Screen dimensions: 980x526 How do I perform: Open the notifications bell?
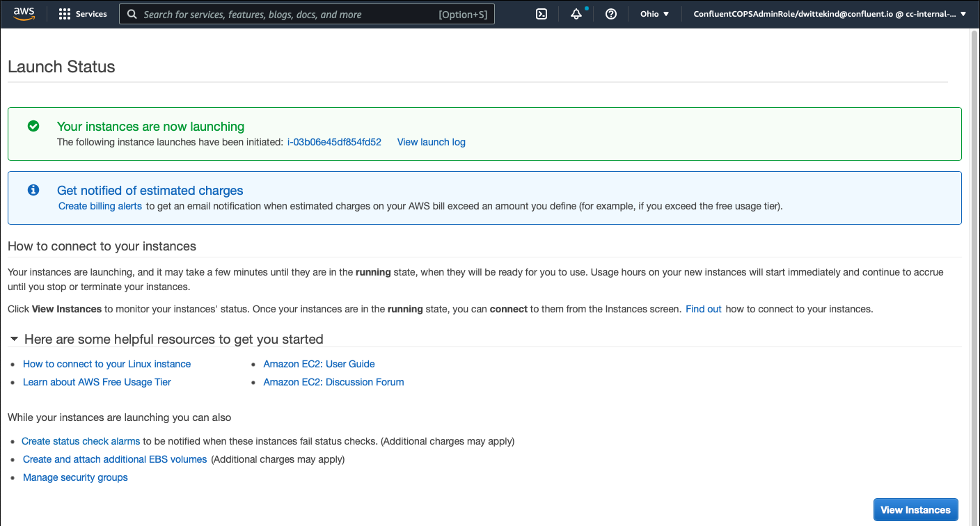click(576, 14)
